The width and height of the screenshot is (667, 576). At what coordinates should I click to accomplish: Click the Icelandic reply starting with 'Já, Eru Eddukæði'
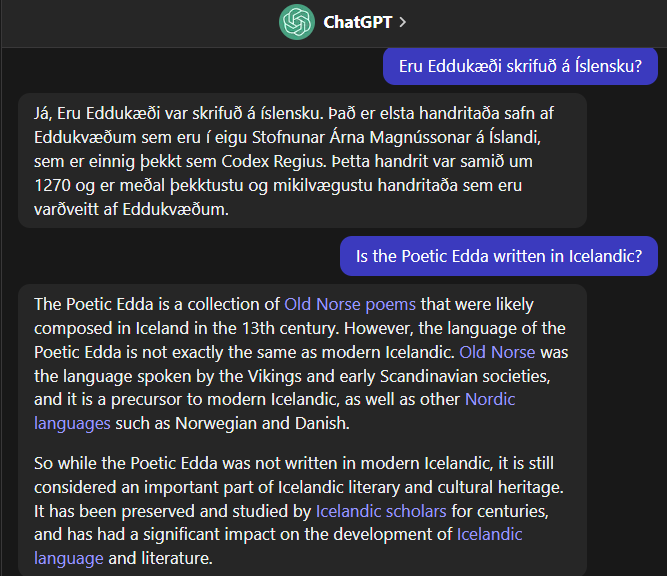point(302,161)
